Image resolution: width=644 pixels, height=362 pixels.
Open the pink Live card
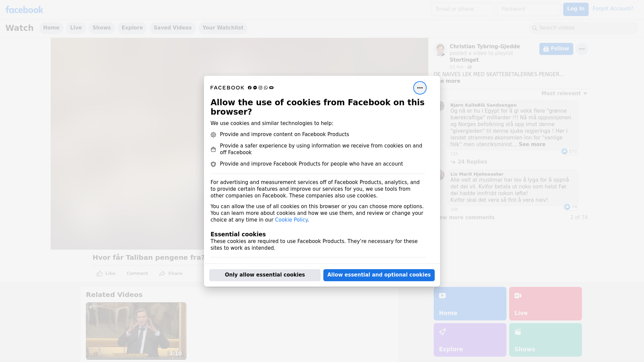coord(545,304)
